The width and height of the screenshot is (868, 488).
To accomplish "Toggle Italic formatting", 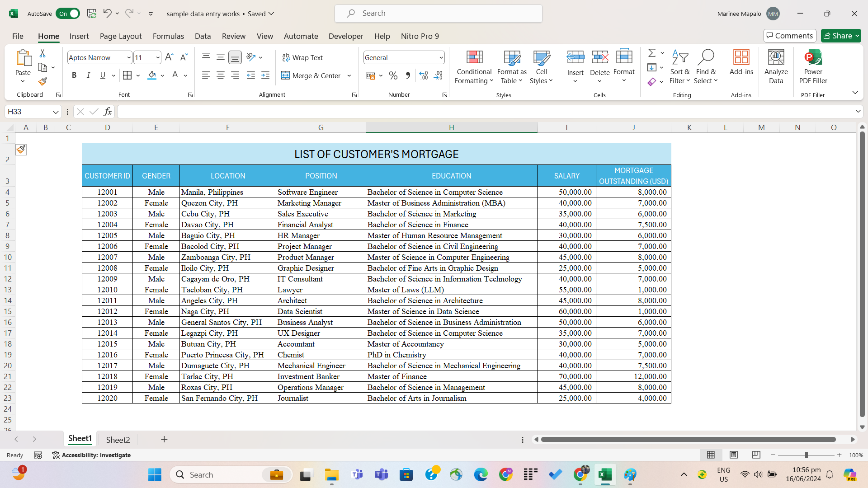I will pyautogui.click(x=89, y=75).
